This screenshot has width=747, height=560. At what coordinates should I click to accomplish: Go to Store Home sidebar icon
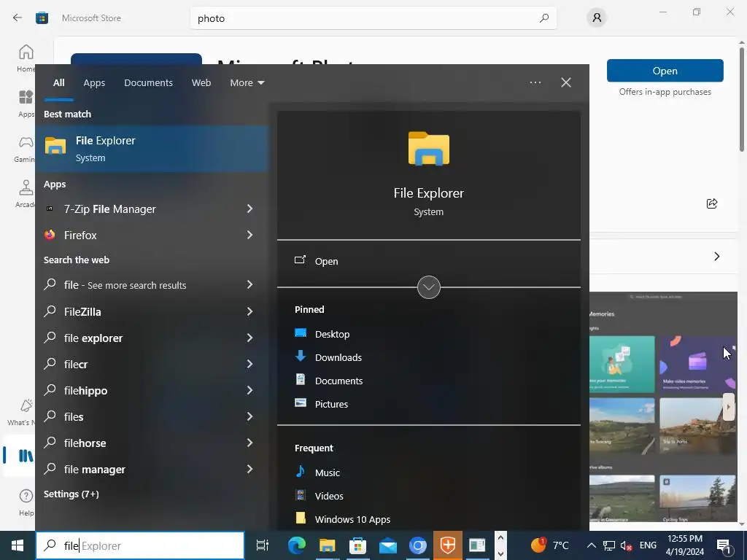click(x=26, y=58)
